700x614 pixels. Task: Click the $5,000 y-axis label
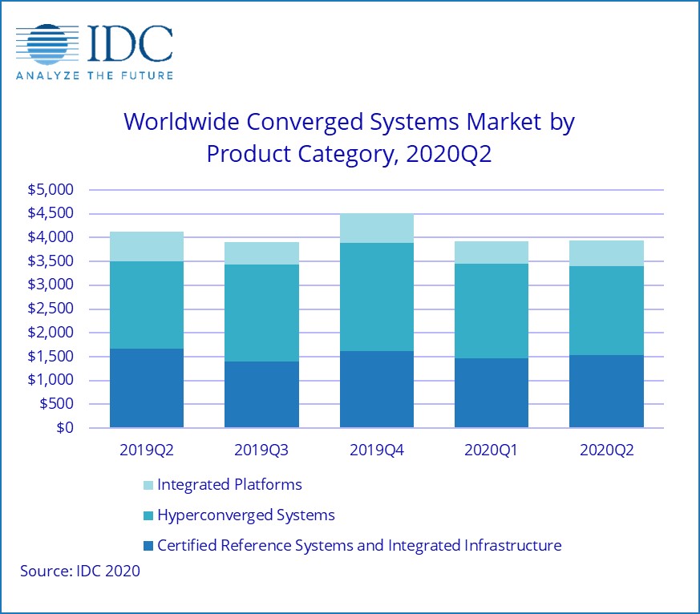pos(50,190)
